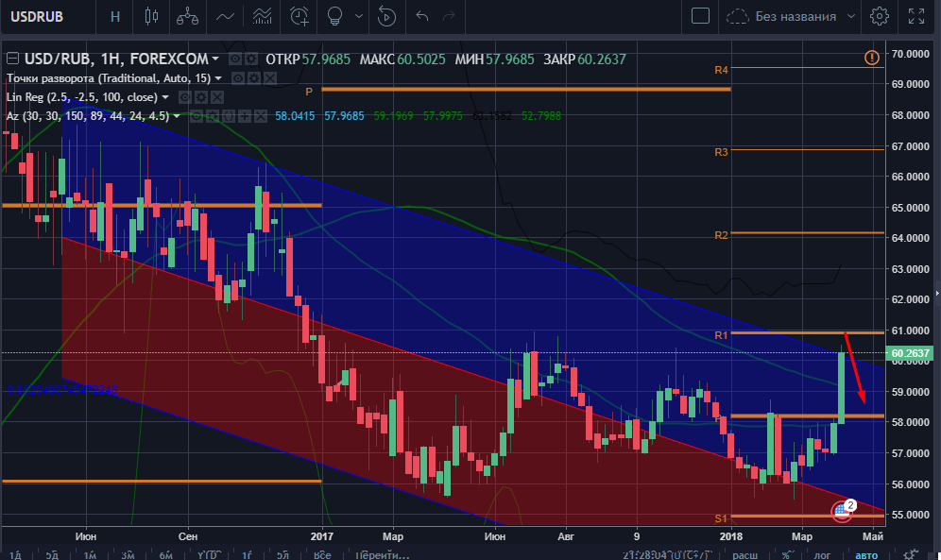The width and height of the screenshot is (941, 560).
Task: Toggle visibility of the Az indicator
Action: (197, 116)
